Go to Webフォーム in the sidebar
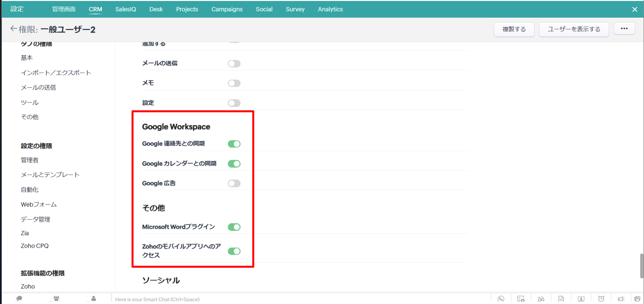The image size is (644, 304). click(39, 204)
